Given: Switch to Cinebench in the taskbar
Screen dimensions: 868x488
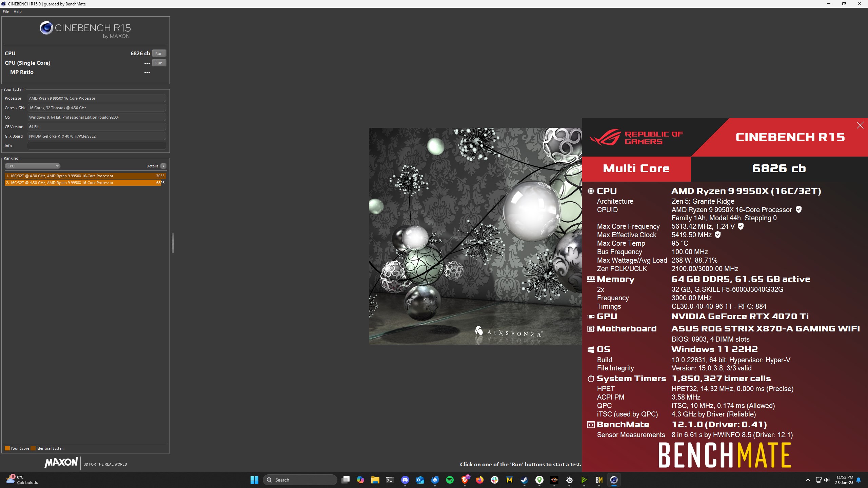Looking at the screenshot, I should (614, 480).
